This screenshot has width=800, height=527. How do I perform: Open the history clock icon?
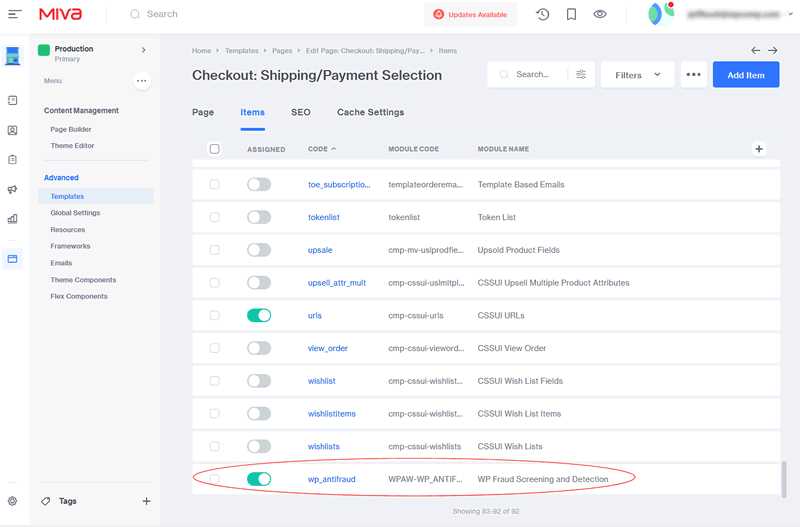pyautogui.click(x=543, y=14)
